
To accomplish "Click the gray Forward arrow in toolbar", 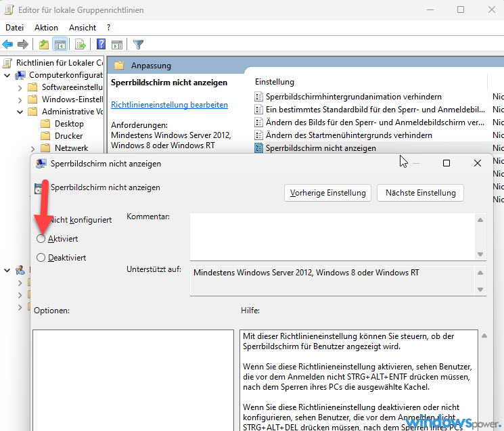I will (23, 44).
